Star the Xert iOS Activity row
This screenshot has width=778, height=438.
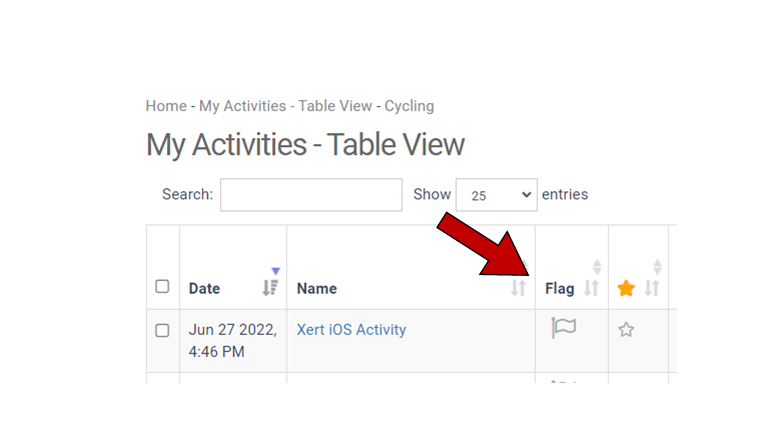pos(626,329)
